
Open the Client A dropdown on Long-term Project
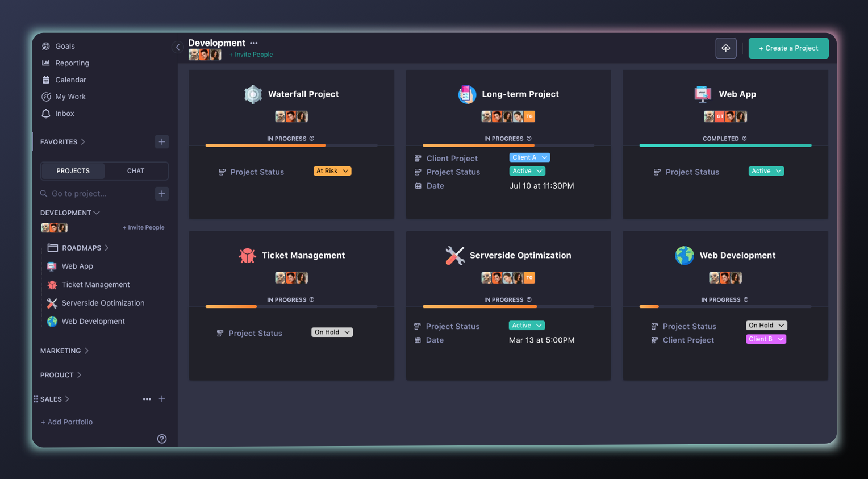[x=529, y=157]
